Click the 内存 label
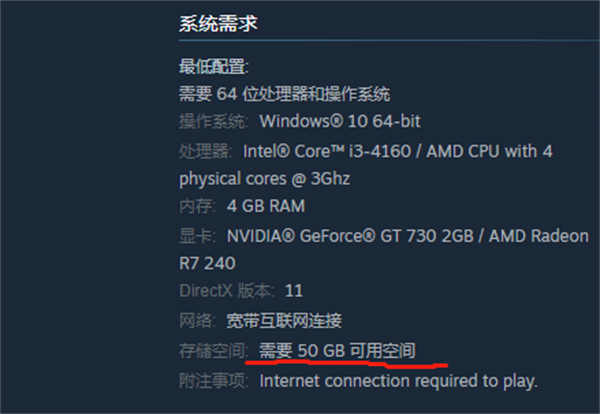The height and width of the screenshot is (414, 600). coord(198,207)
